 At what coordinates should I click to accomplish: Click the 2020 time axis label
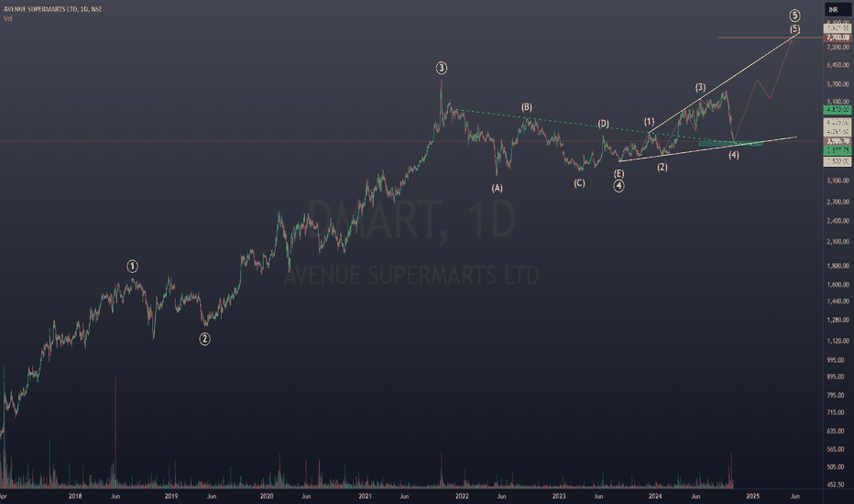point(267,497)
